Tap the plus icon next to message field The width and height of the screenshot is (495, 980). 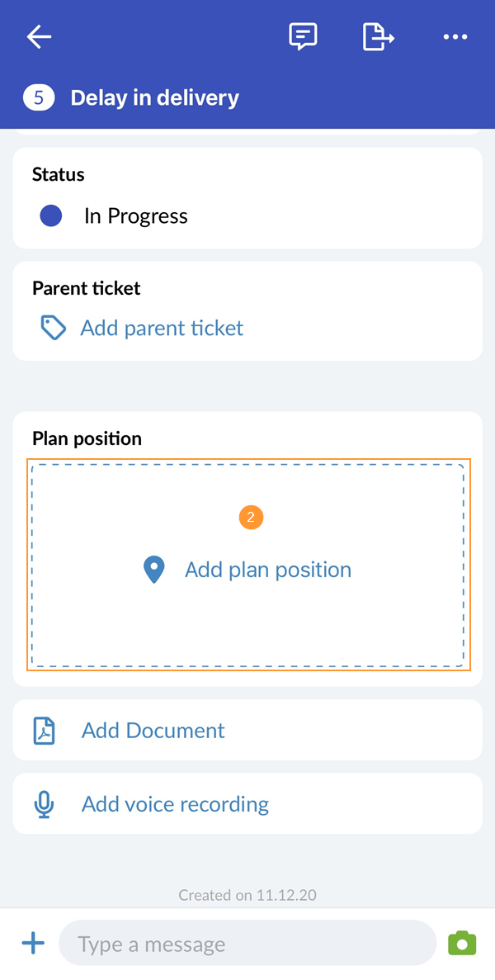point(33,942)
